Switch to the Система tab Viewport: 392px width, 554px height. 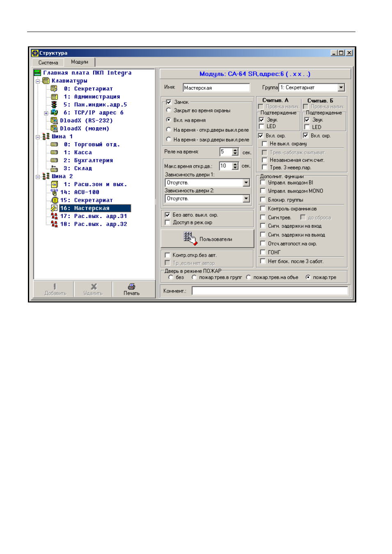(x=48, y=62)
